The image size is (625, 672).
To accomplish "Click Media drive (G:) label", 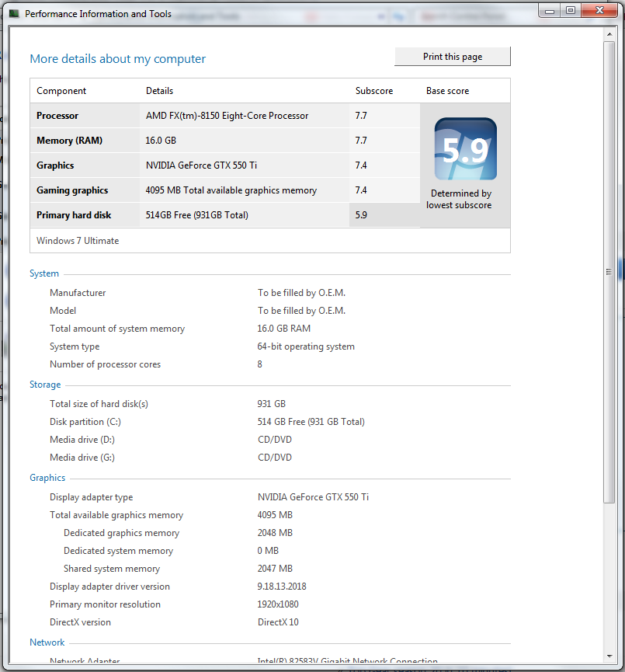I will click(82, 458).
